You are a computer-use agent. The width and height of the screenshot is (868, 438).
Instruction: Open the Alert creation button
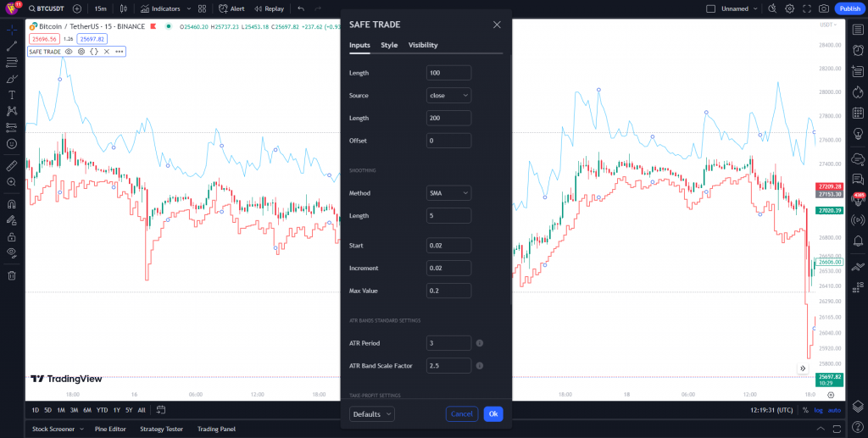click(x=231, y=8)
